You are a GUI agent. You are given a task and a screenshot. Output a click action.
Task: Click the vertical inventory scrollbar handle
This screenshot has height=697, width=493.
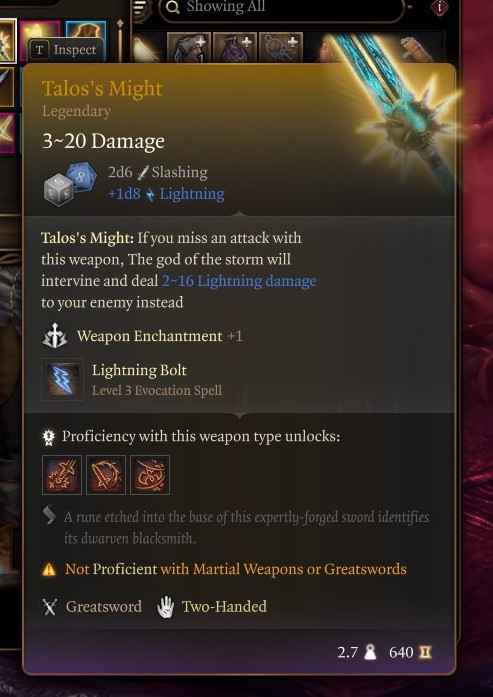tap(120, 38)
